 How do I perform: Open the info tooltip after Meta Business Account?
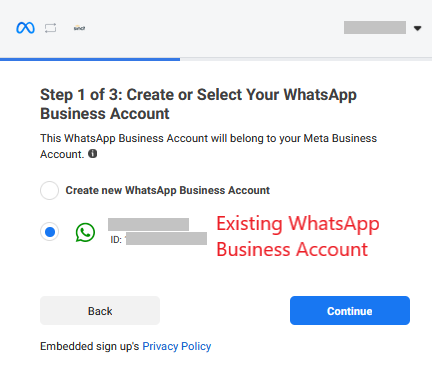coord(93,154)
